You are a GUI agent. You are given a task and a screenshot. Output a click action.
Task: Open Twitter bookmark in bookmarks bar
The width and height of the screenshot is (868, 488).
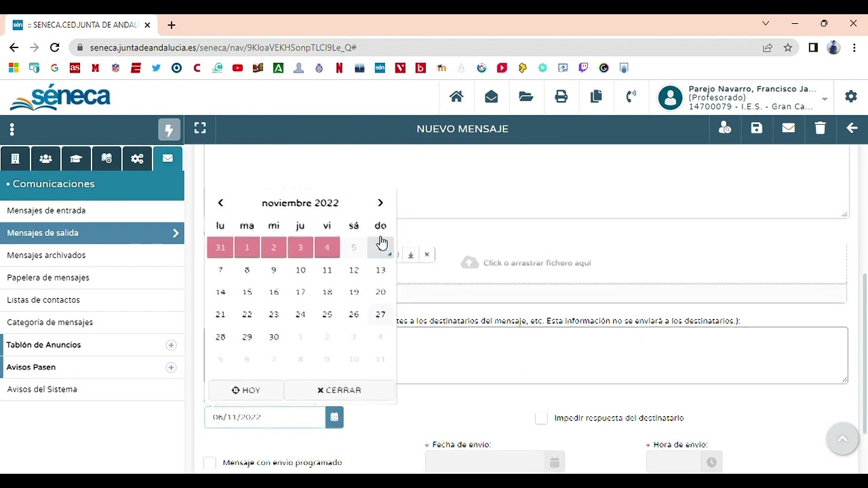156,68
